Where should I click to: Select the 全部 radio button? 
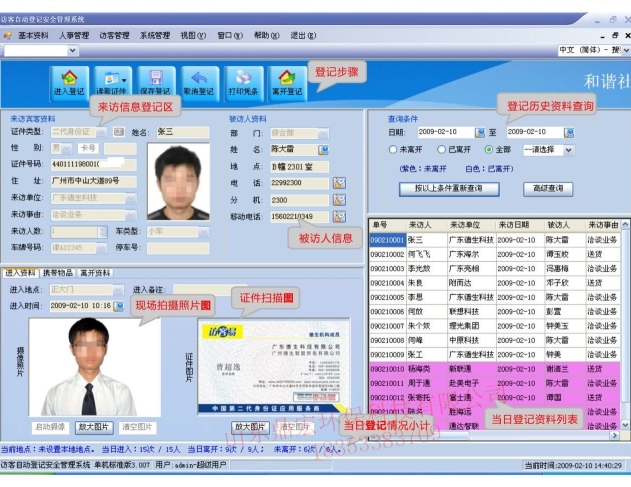489,150
